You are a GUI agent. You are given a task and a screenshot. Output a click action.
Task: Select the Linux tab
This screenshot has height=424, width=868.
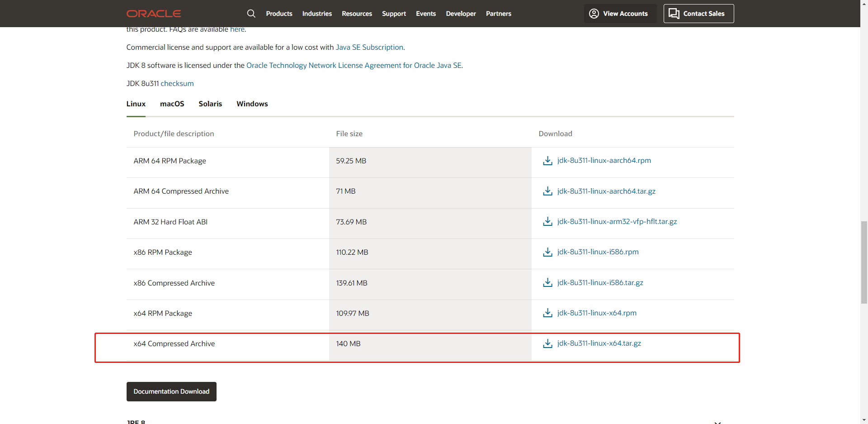[x=136, y=104]
